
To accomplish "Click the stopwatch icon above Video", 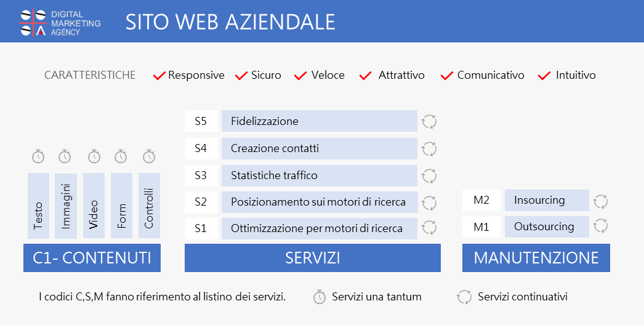I will click(x=94, y=156).
